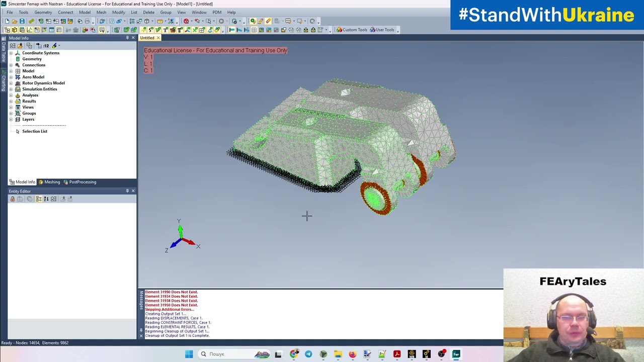Image resolution: width=644 pixels, height=362 pixels.
Task: Open the highlighter dropdown arrow in Model Info
Action: [59, 46]
